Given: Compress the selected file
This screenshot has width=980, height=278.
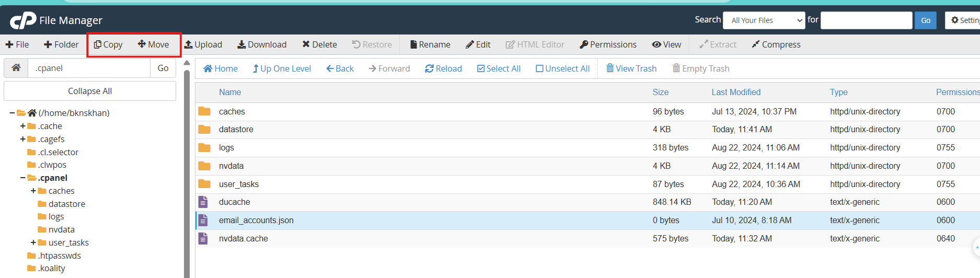Looking at the screenshot, I should [x=776, y=44].
